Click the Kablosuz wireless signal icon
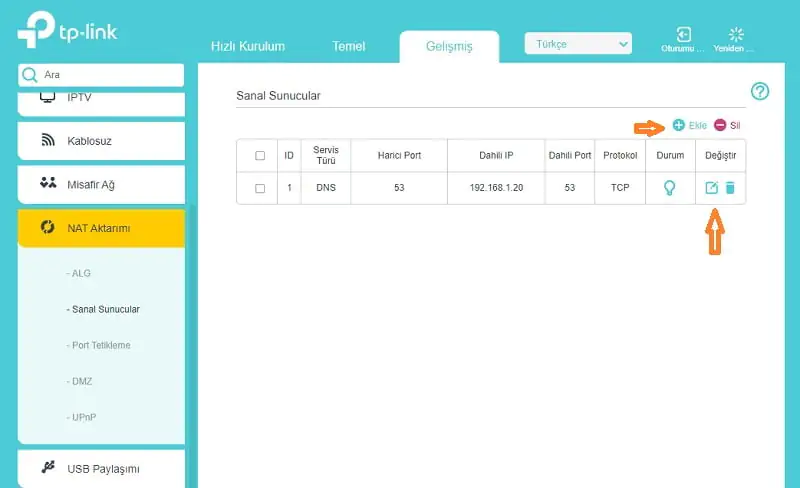Viewport: 800px width, 488px height. click(x=48, y=140)
